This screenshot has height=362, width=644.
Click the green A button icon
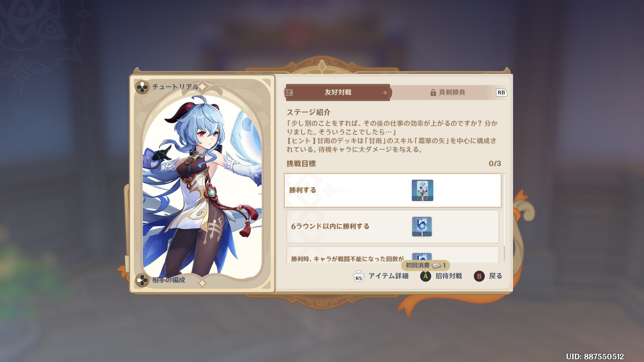426,276
